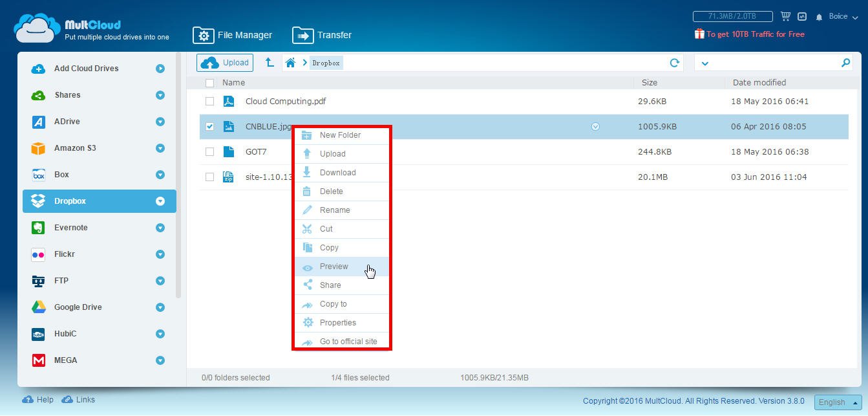Choose Copy to in context menu
The height and width of the screenshot is (416, 868).
342,304
